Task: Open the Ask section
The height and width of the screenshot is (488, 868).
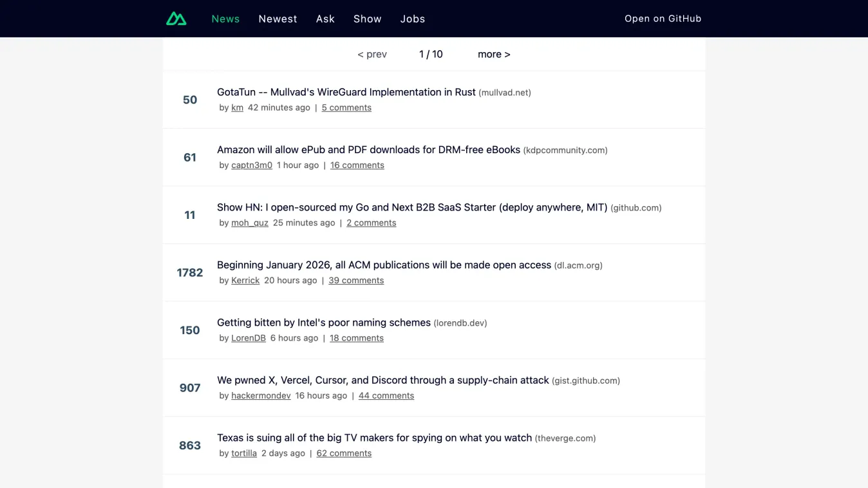Action: [325, 19]
